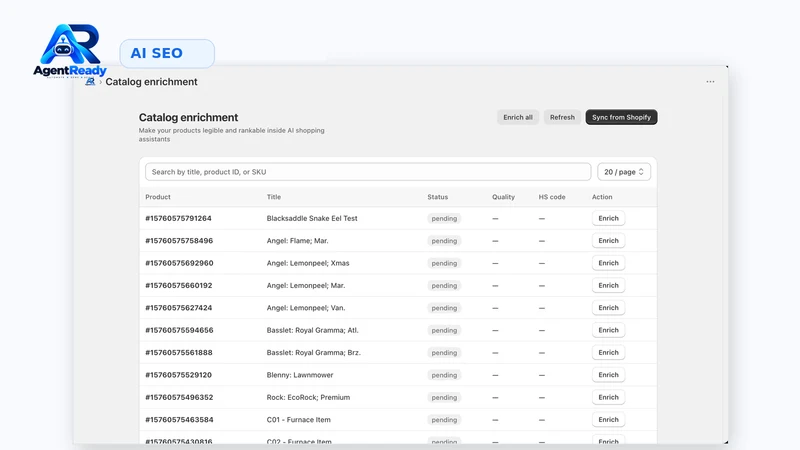Click the title Basslet: Royal Gramma; Atl.
This screenshot has height=450, width=800.
(312, 330)
